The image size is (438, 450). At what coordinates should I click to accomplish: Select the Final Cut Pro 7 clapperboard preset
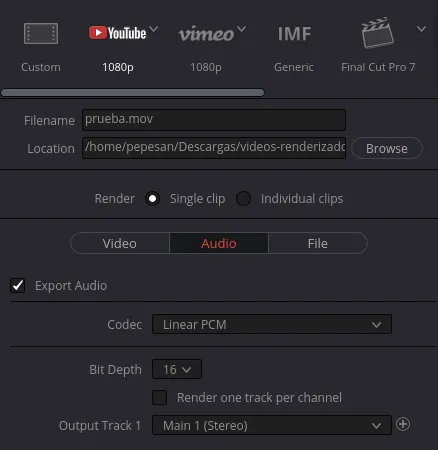click(x=377, y=33)
